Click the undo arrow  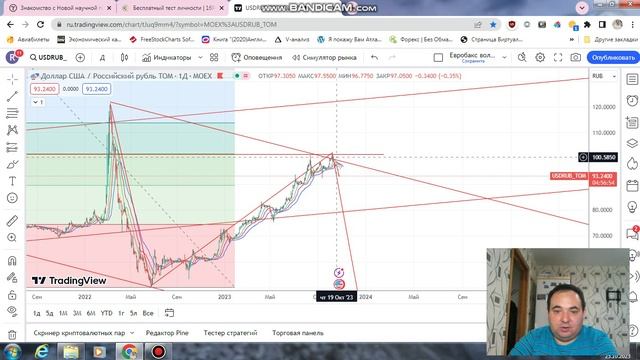tap(374, 58)
